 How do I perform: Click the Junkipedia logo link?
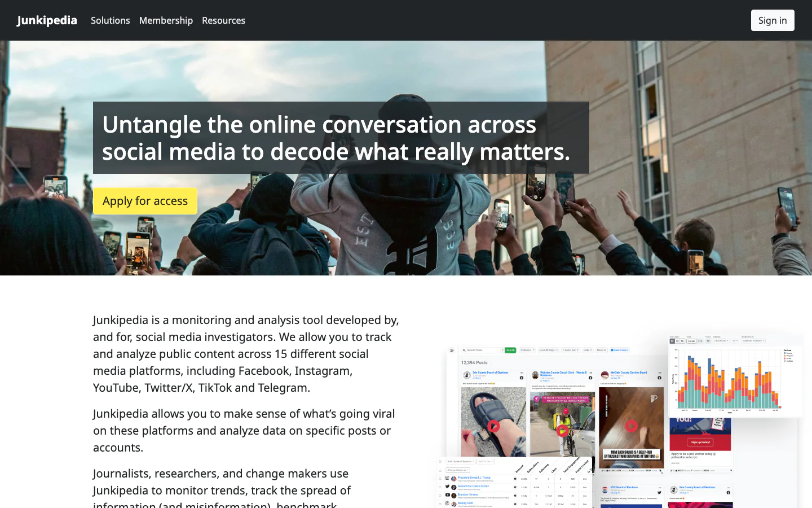click(x=47, y=20)
